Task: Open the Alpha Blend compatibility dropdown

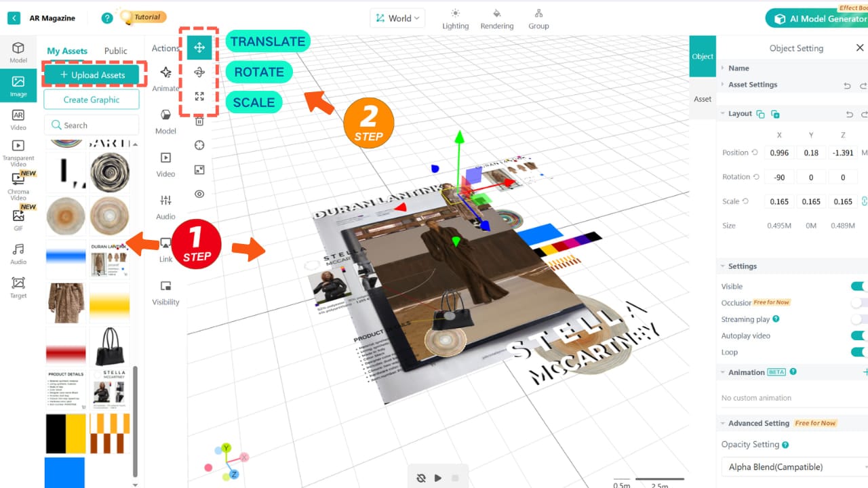Action: [x=792, y=467]
